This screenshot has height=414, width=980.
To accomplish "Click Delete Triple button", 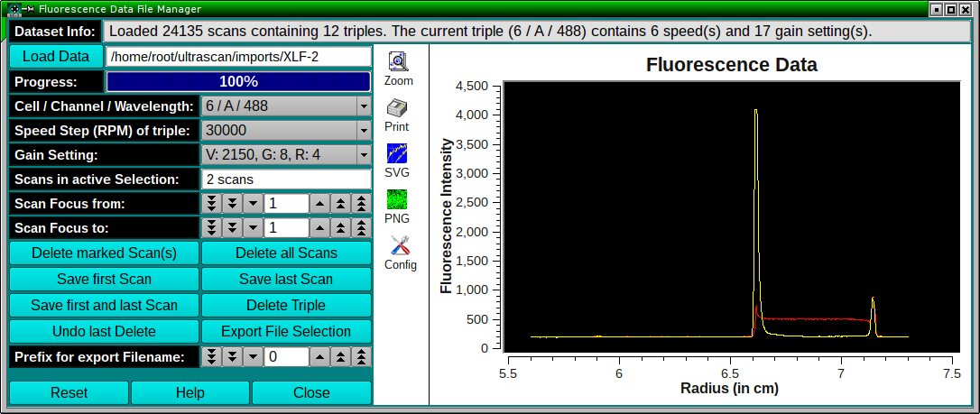I will (x=286, y=306).
